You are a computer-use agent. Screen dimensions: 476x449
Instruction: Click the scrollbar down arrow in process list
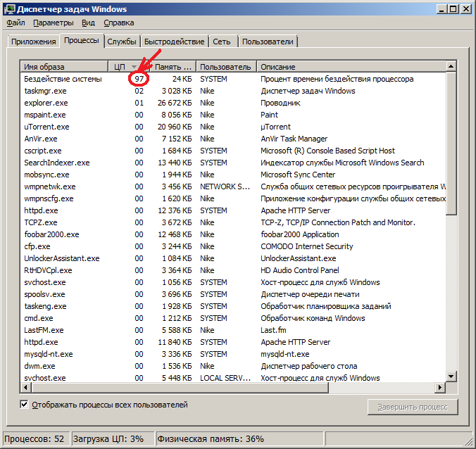point(451,378)
